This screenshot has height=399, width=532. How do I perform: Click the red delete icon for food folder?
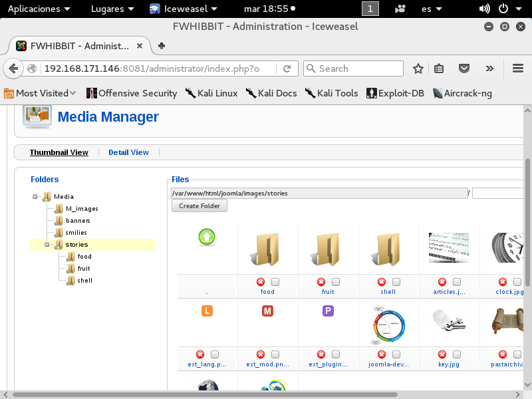(261, 282)
